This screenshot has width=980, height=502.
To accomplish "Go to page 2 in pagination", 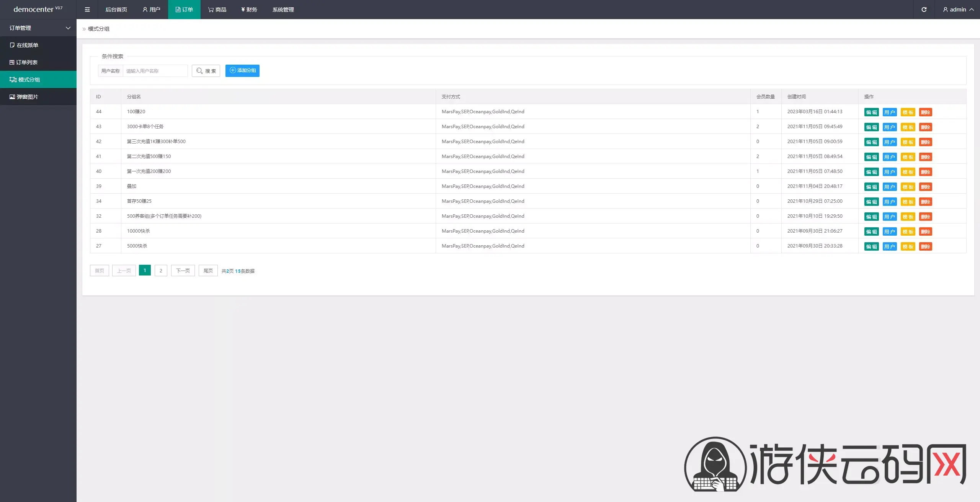I will point(161,271).
